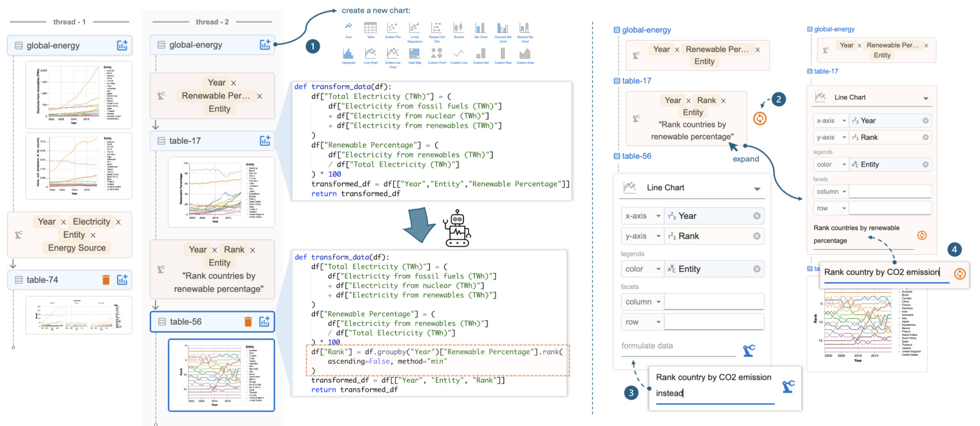This screenshot has width=980, height=426.
Task: Choose the Heat Map chart icon
Action: [414, 54]
